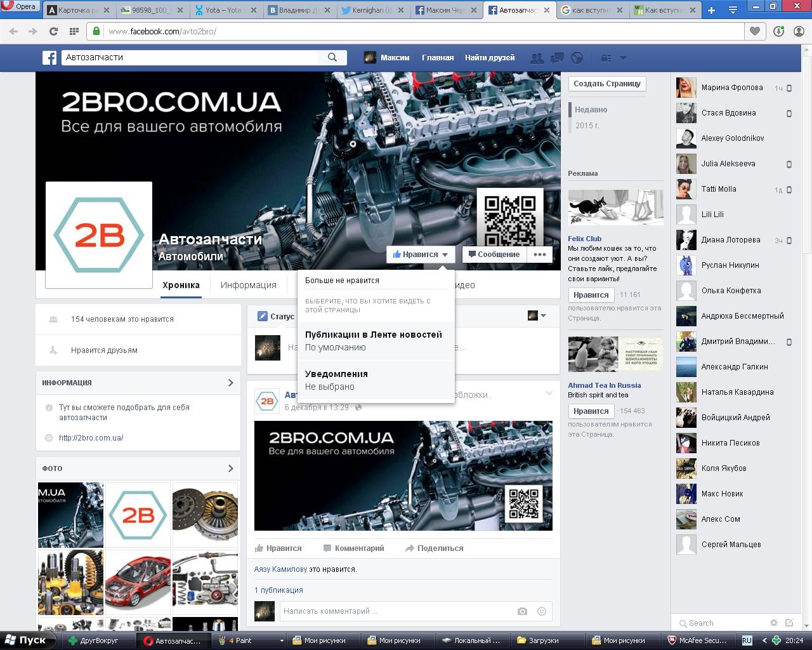This screenshot has width=812, height=650.
Task: Open chat settings gear icon
Action: 773,623
